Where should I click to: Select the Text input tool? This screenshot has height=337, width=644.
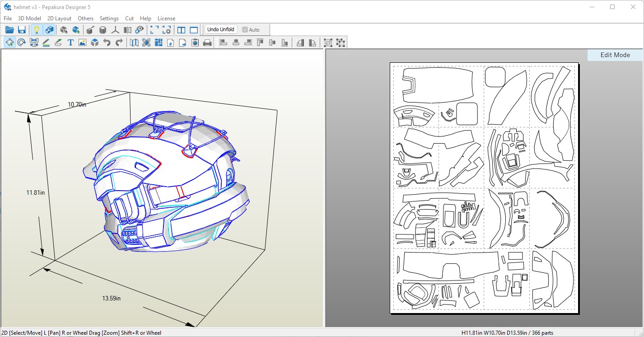point(70,42)
